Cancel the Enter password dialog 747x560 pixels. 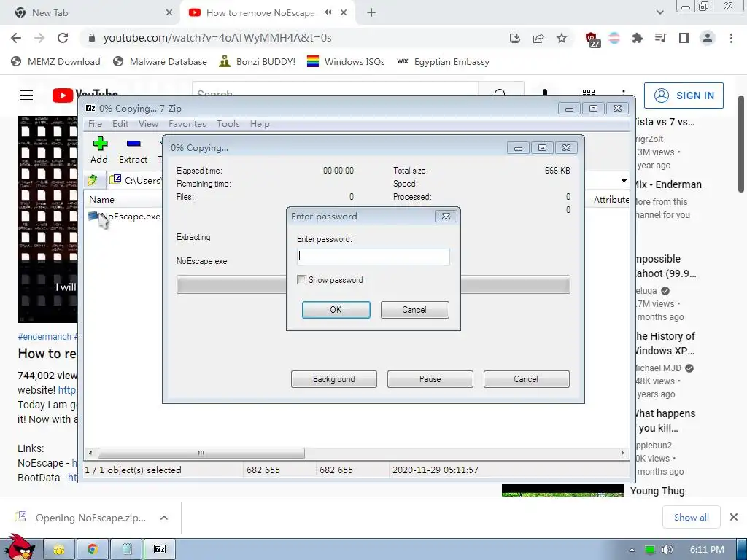(414, 309)
